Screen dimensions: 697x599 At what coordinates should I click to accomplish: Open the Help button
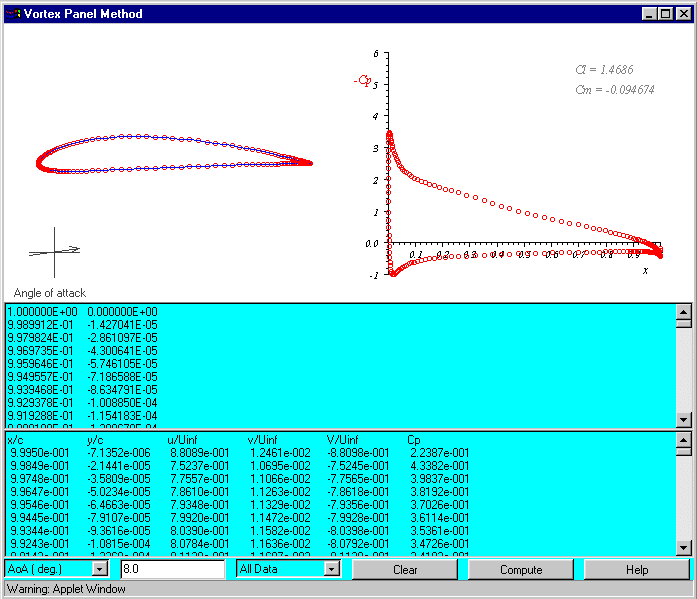pyautogui.click(x=637, y=570)
